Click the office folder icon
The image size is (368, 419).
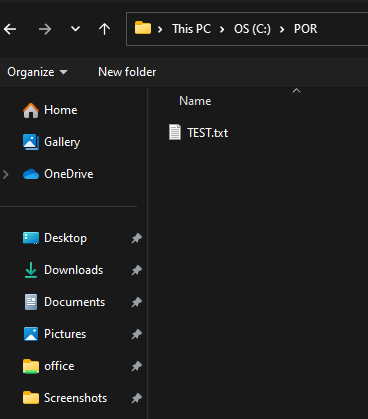(31, 366)
